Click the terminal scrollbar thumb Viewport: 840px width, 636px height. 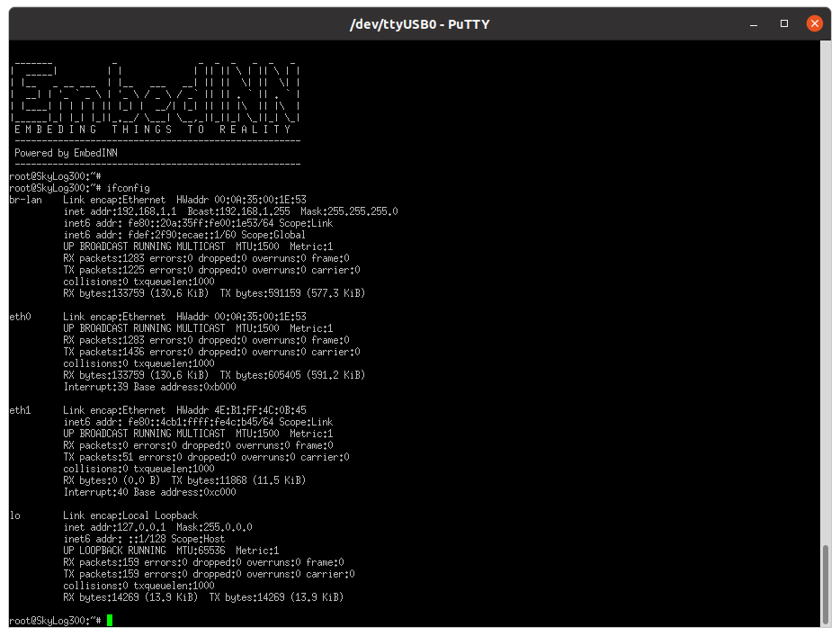(x=826, y=585)
